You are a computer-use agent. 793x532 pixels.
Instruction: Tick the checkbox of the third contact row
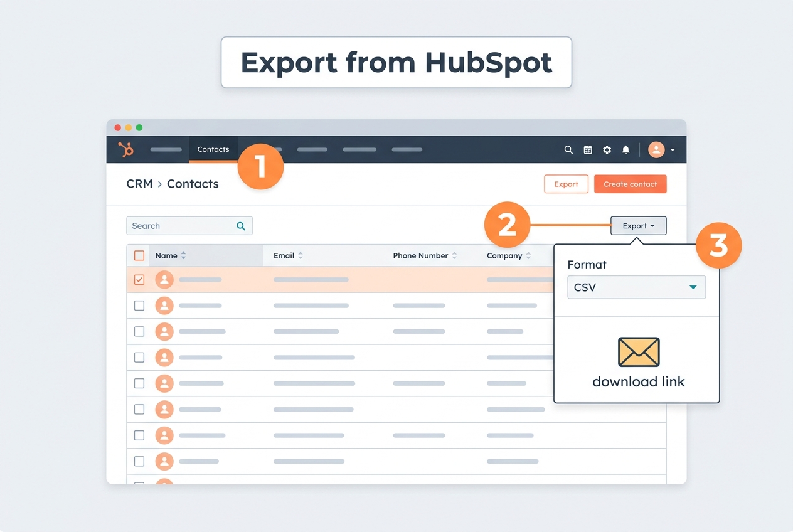(139, 331)
